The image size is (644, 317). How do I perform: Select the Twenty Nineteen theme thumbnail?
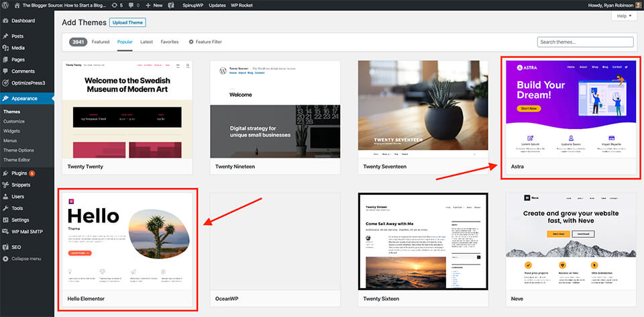275,109
